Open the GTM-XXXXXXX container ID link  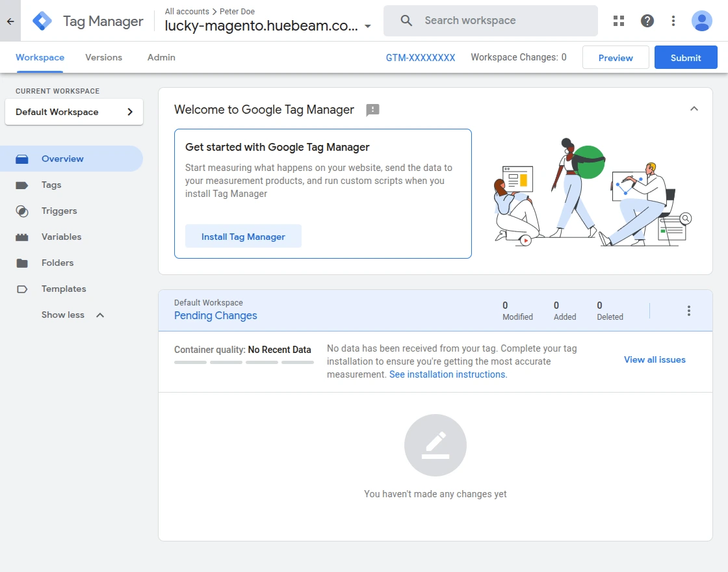coord(420,58)
